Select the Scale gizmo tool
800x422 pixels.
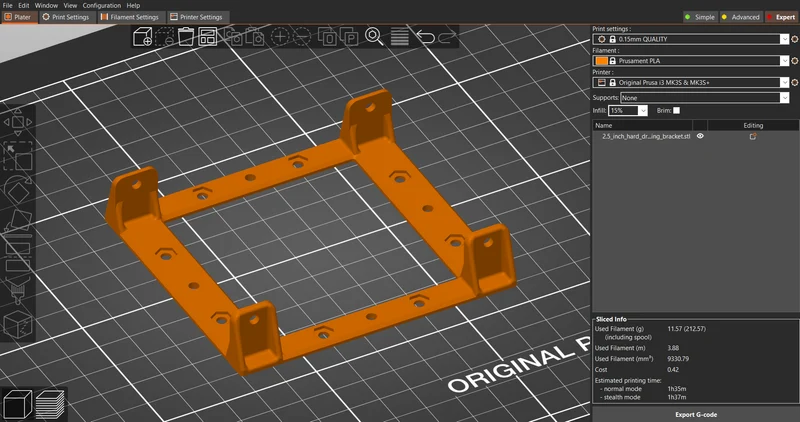18,156
